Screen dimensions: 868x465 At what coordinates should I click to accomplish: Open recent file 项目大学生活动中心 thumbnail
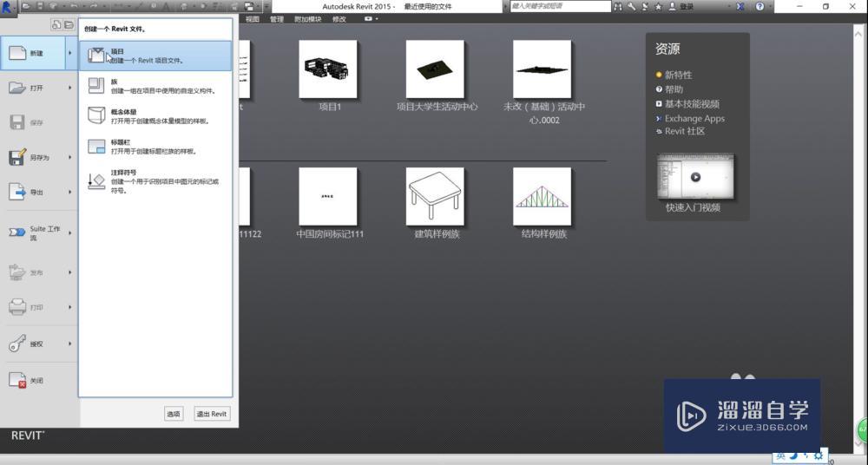tap(435, 69)
